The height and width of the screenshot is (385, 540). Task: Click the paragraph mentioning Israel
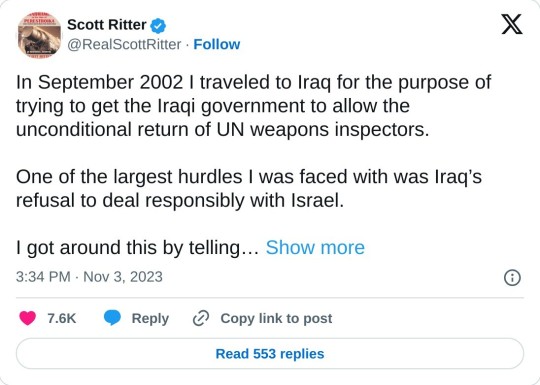[x=249, y=188]
